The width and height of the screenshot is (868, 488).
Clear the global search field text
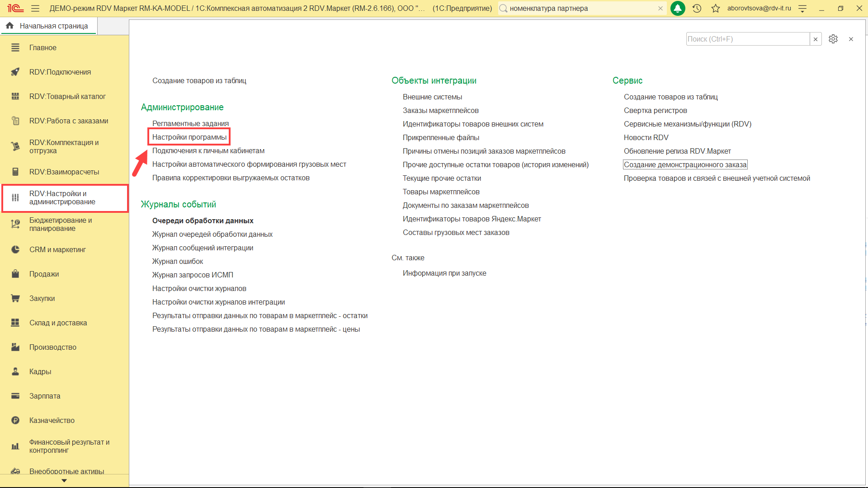[660, 8]
